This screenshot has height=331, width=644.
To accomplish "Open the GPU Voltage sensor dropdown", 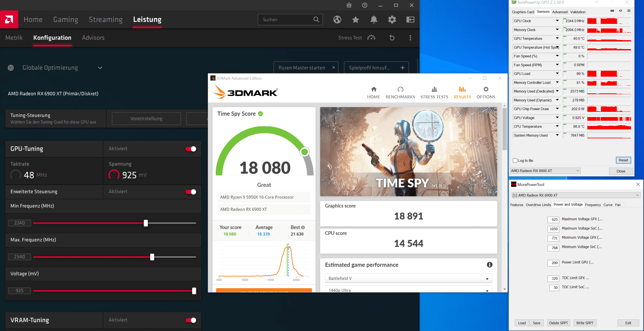I will tap(557, 117).
